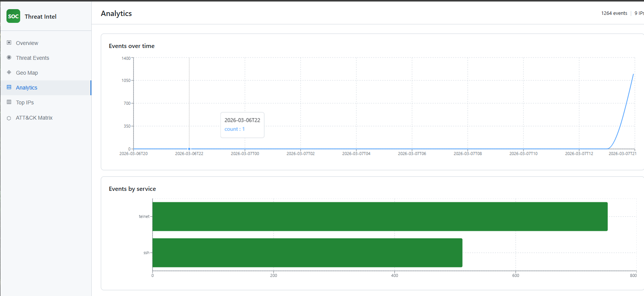Click the Geo Map diamond icon
Image resolution: width=644 pixels, height=296 pixels.
pos(9,72)
